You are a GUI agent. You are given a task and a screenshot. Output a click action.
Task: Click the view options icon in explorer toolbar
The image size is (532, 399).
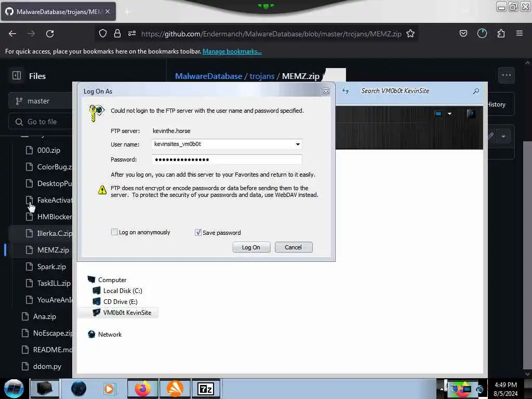[x=438, y=114]
